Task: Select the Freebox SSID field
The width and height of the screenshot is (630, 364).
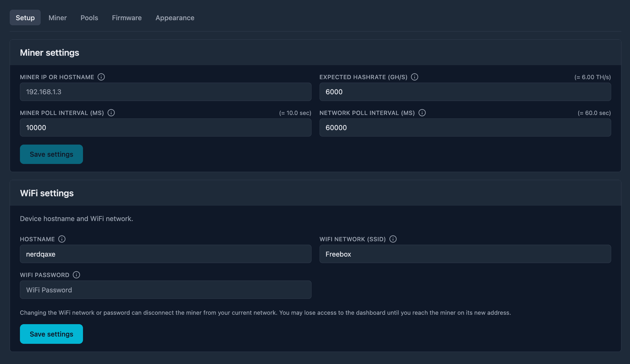Action: point(465,254)
